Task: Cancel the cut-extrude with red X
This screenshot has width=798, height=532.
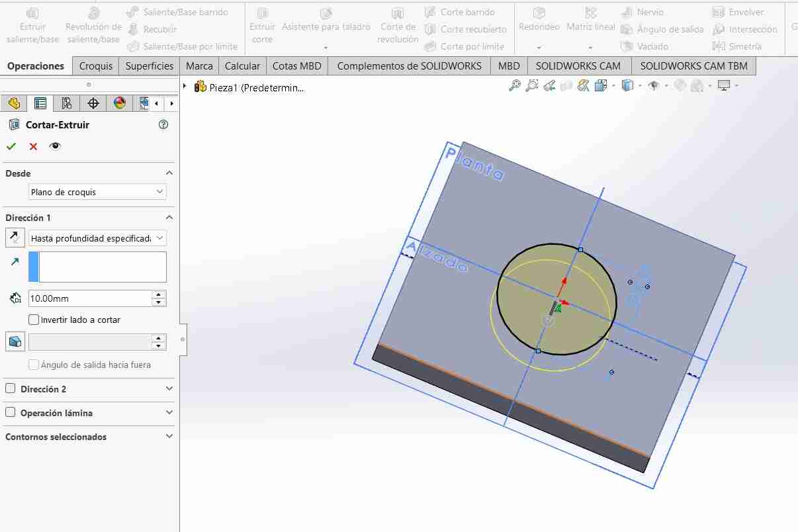Action: click(33, 146)
